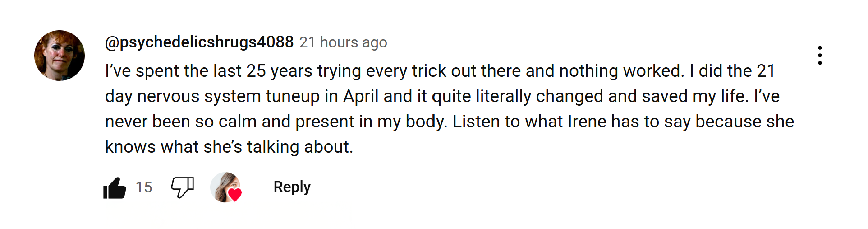The image size is (868, 229).
Task: Dislike the comment with thumbs-down icon
Action: (183, 187)
